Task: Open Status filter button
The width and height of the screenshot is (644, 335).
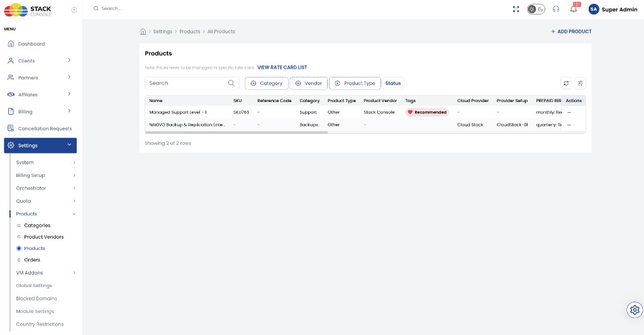Action: 393,83
